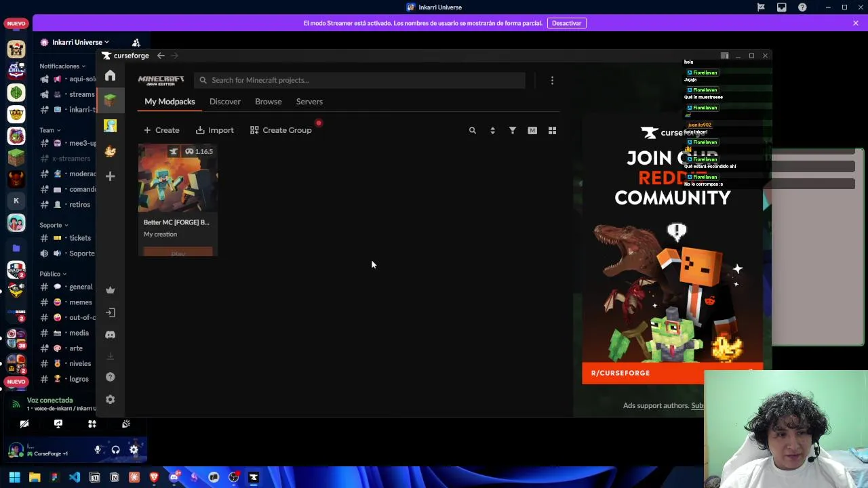Switch to My Modpacks tab
This screenshot has height=488, width=868.
(170, 102)
